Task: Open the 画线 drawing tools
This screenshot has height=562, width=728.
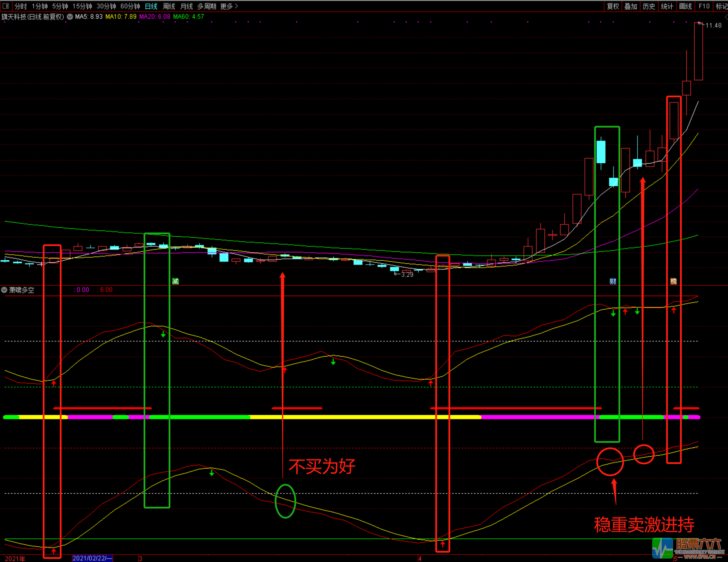Action: coord(685,6)
